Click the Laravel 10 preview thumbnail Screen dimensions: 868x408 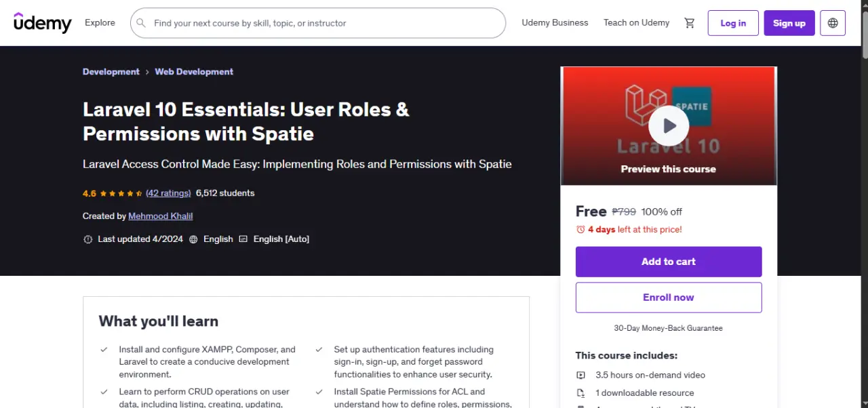pos(669,126)
